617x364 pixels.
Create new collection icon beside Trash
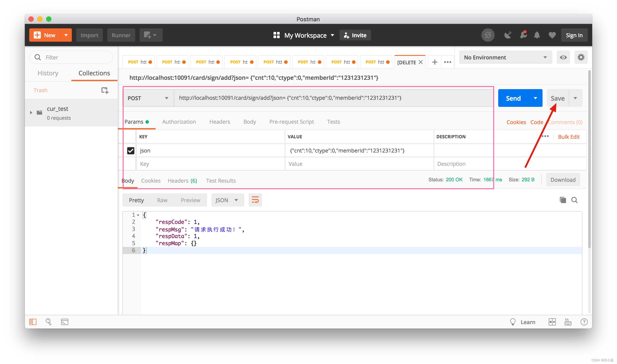point(105,90)
